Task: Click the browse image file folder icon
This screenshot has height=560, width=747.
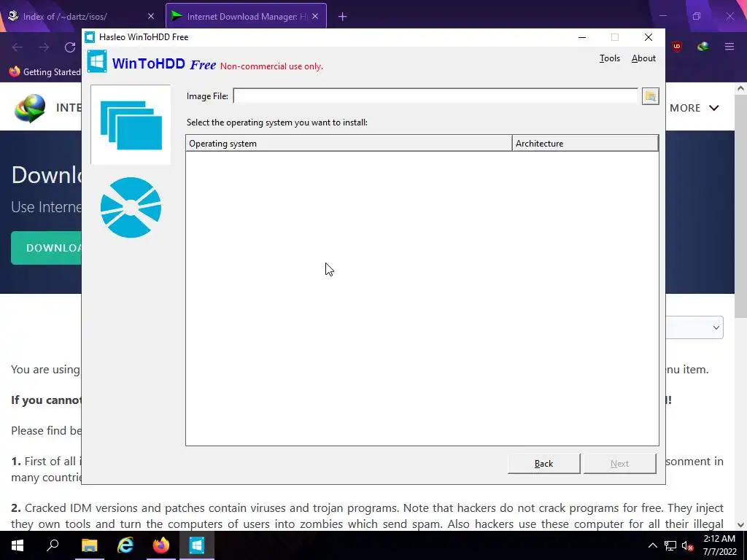Action: 650,96
